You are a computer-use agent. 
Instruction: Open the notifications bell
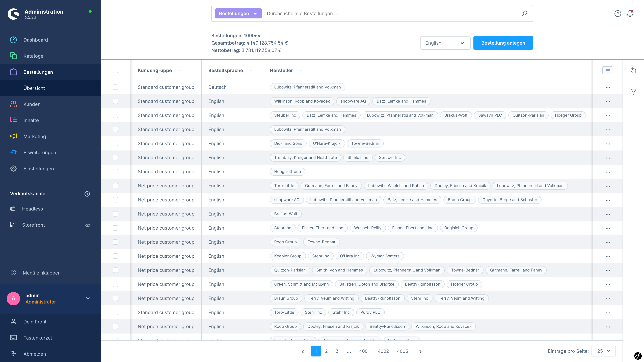[630, 13]
